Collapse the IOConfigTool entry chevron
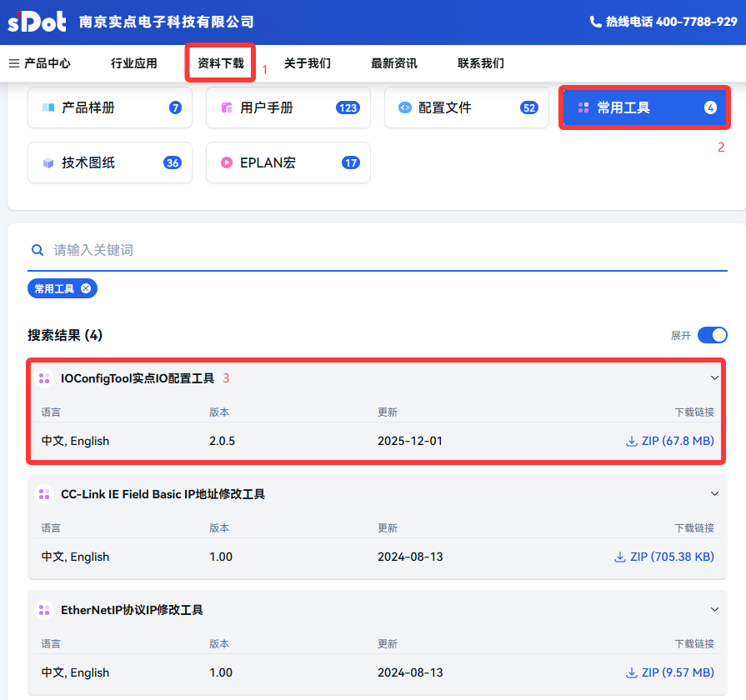Image resolution: width=746 pixels, height=700 pixels. 714,378
